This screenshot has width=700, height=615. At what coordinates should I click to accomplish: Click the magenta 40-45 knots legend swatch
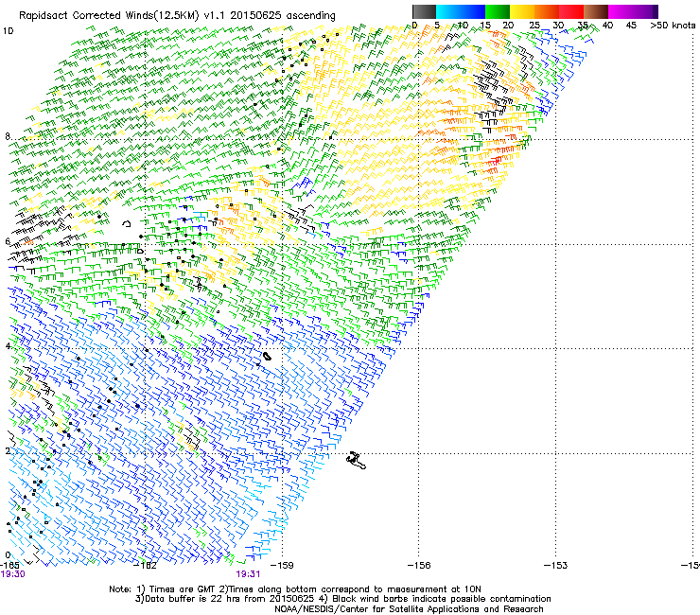[x=621, y=11]
